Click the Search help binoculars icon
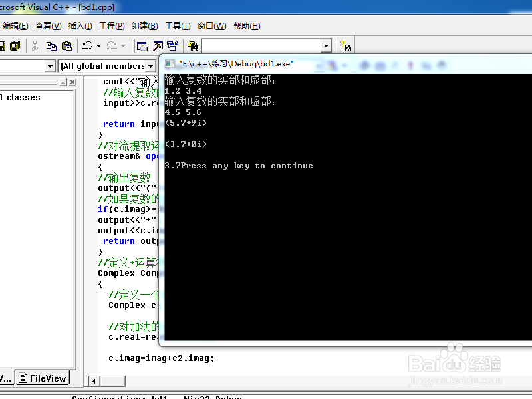Screen dimensions: 532x399 tap(346, 45)
